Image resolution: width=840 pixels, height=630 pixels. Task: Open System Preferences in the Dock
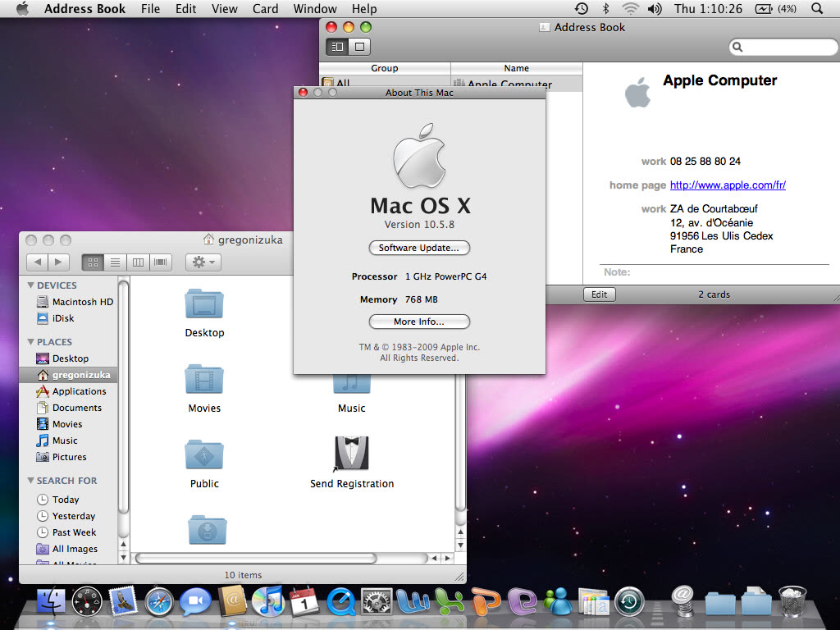377,603
